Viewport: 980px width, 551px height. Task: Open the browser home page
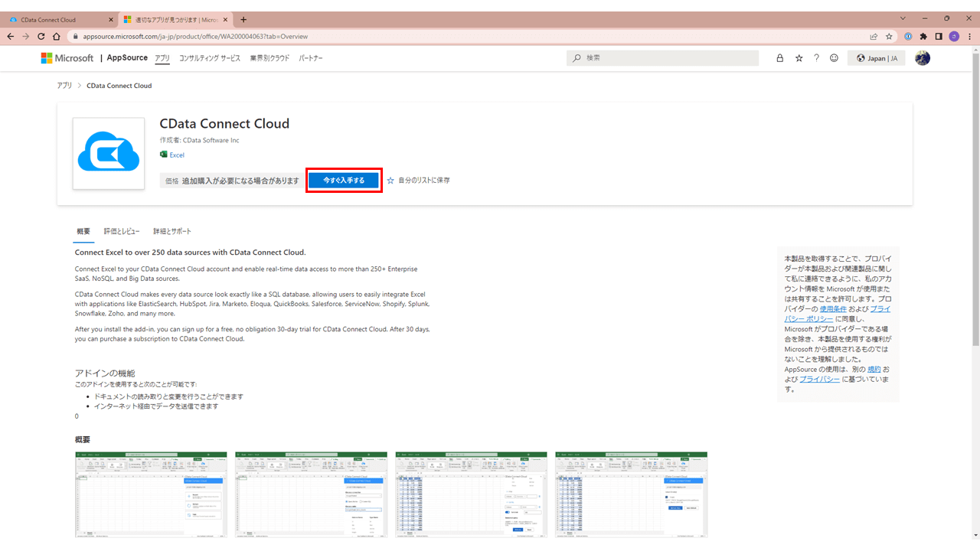tap(57, 36)
